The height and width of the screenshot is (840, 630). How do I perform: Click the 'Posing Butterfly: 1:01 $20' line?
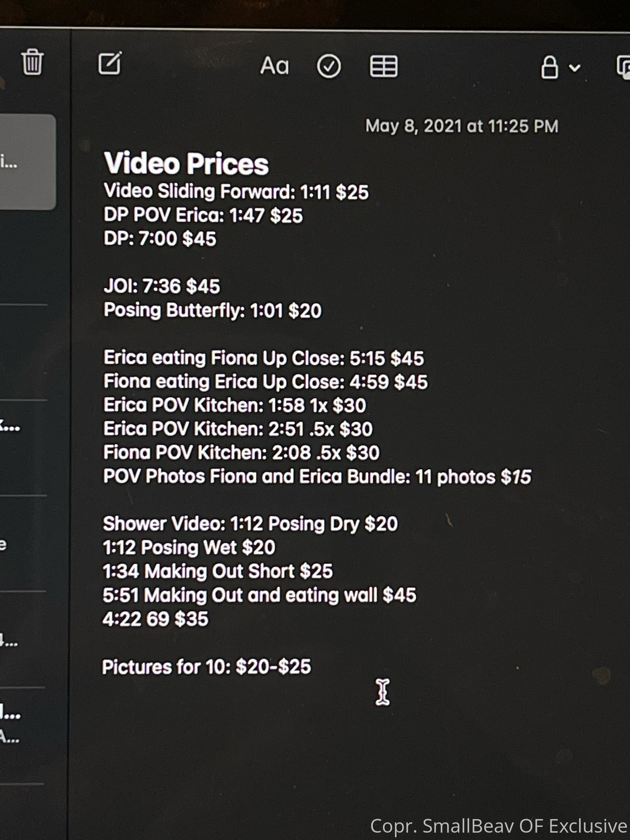point(212,310)
